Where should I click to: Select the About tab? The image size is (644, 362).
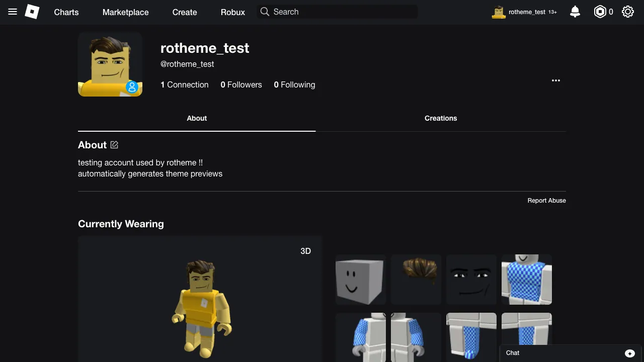tap(196, 118)
